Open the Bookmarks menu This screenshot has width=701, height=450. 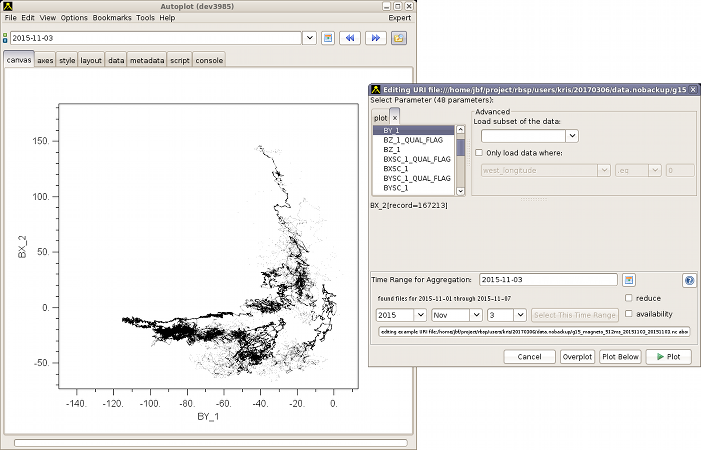coord(111,18)
